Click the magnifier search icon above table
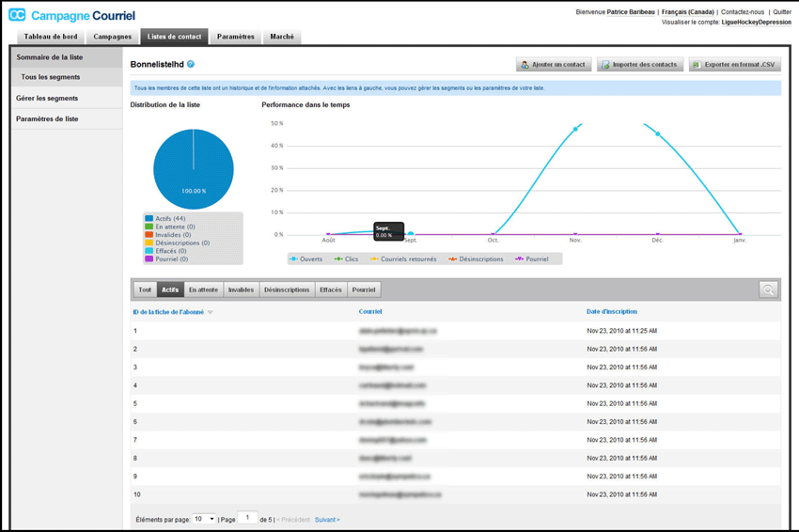The height and width of the screenshot is (532, 799). 768,289
